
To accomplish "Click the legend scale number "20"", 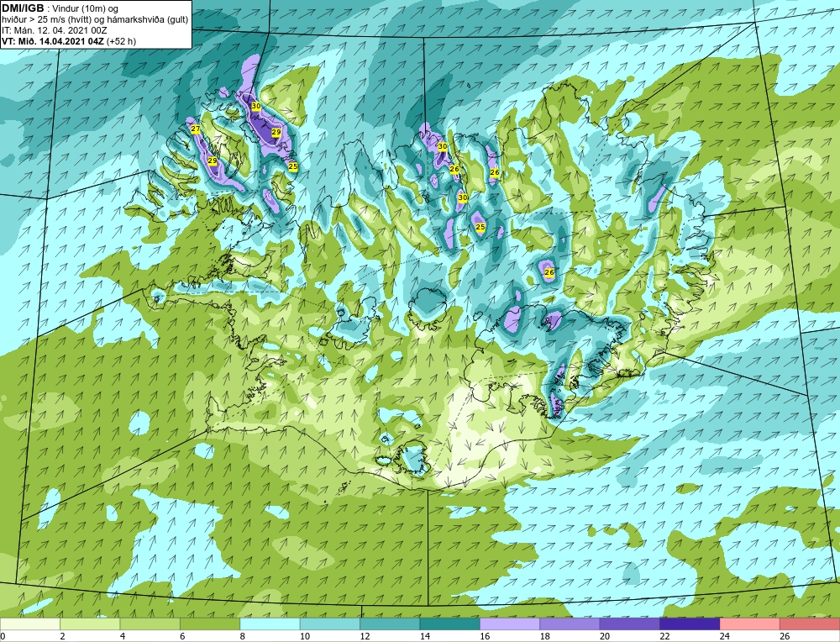I will pyautogui.click(x=605, y=637).
